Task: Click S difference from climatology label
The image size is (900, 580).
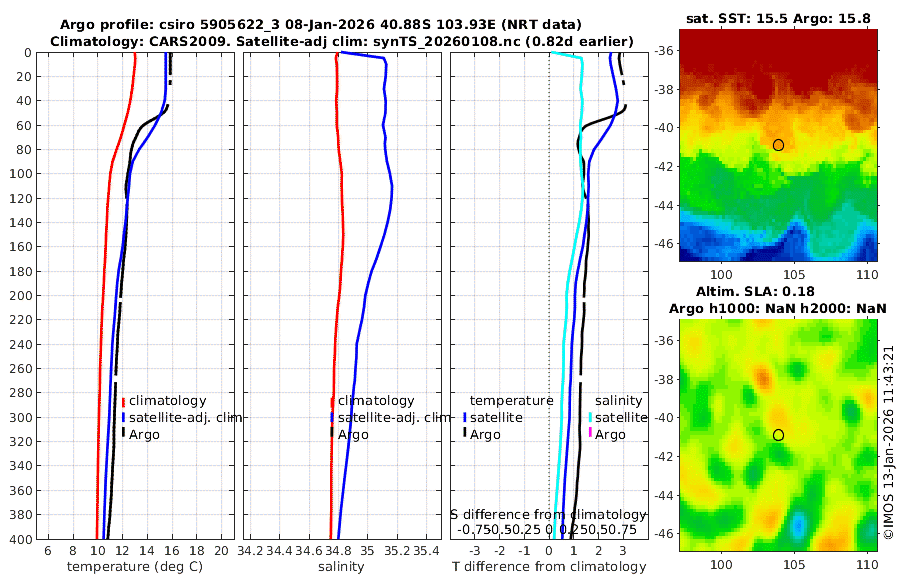Action: click(548, 515)
